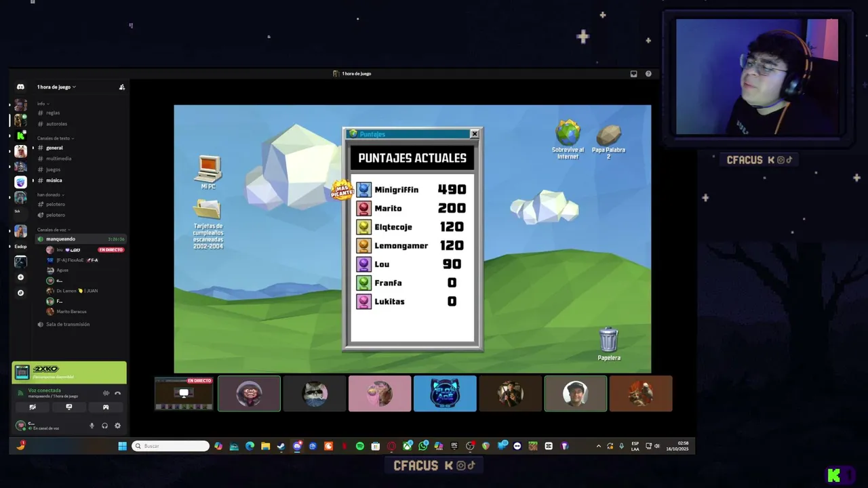Screen dimensions: 868x488
Task: Open the Windows Start button
Action: point(122,446)
